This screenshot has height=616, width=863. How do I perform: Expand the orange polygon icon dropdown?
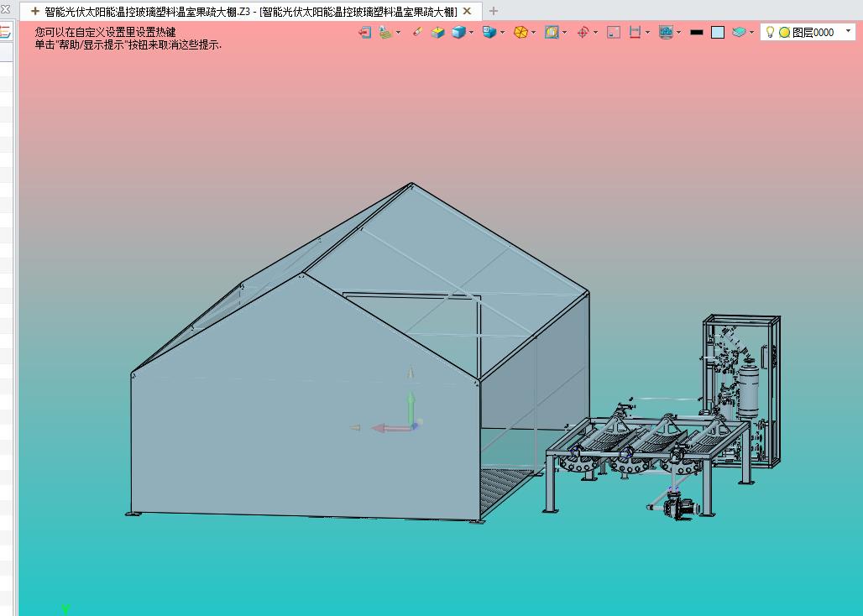pyautogui.click(x=533, y=33)
